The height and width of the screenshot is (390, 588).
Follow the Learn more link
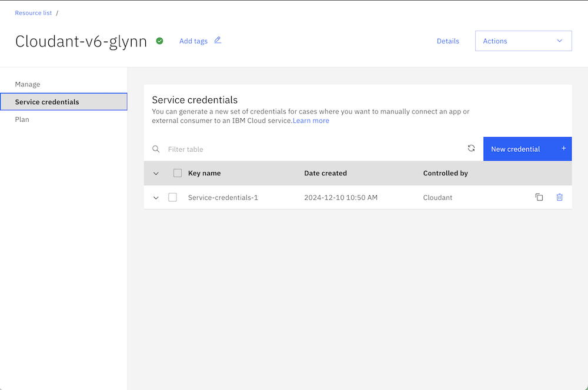[311, 121]
